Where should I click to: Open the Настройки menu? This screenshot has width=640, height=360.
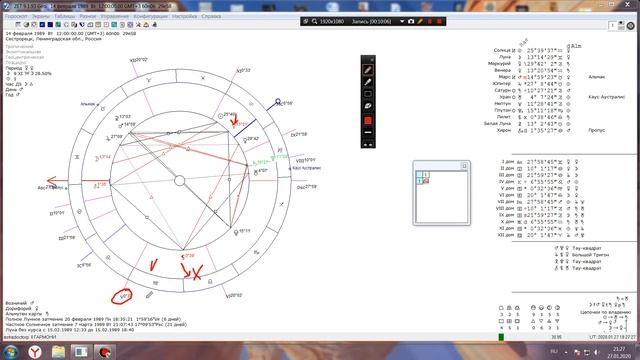184,16
